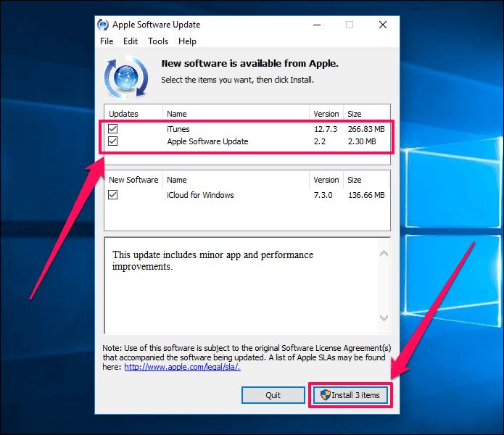The image size is (504, 435).
Task: Click the shield icon on Install button
Action: click(x=326, y=395)
